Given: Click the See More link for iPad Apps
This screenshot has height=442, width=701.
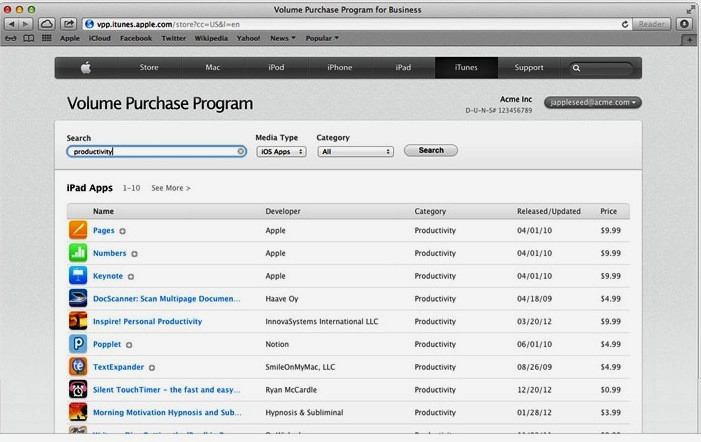Looking at the screenshot, I should point(171,188).
